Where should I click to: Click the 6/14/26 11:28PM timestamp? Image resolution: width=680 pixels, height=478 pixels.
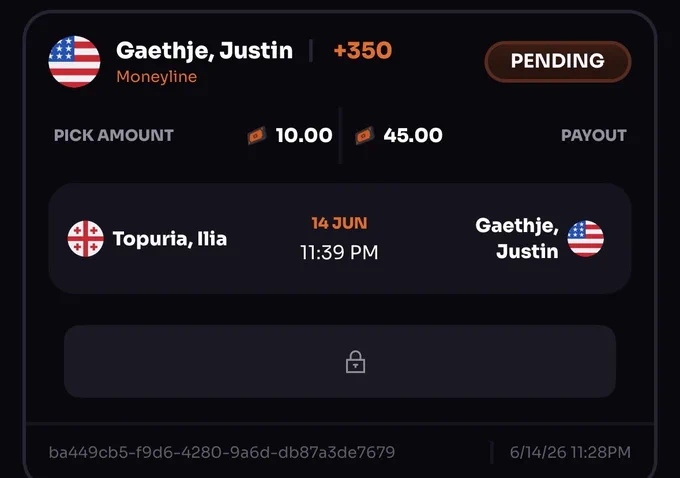[x=570, y=452]
